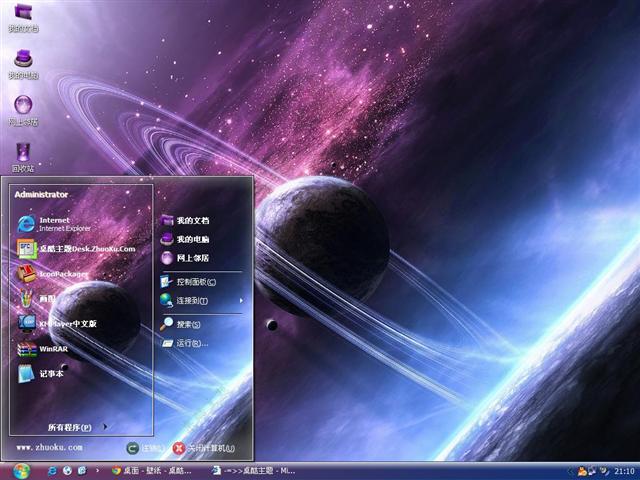640x480 pixels.
Task: Switch to the 桌面 - 壁纸 taskbar window
Action: 152,470
